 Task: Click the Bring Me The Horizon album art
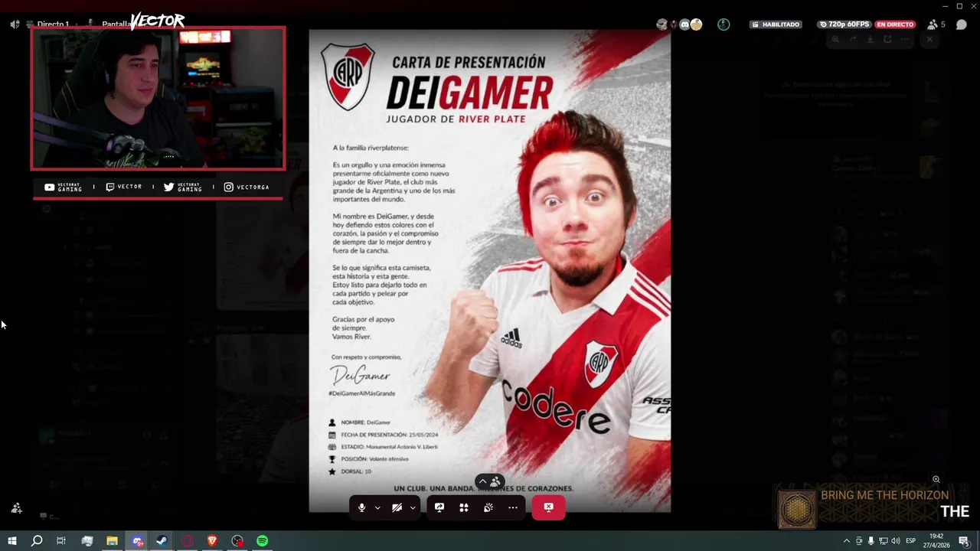797,509
